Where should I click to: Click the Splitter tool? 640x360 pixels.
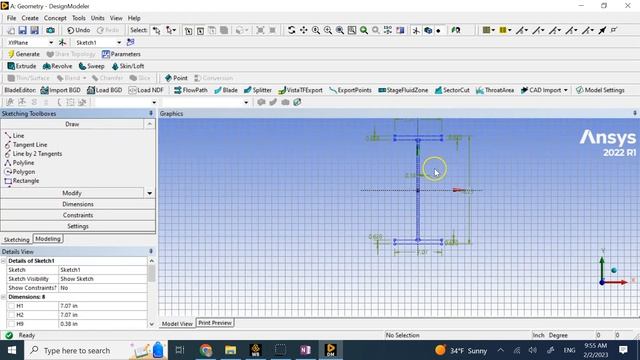258,90
